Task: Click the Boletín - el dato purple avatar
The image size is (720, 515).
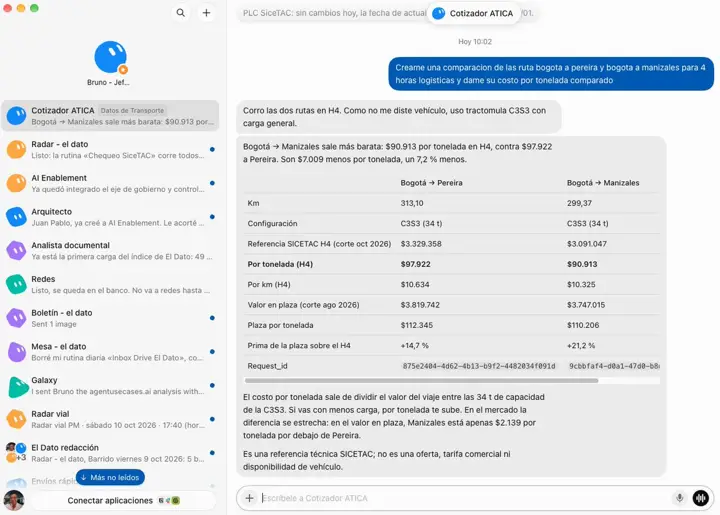Action: [17, 318]
